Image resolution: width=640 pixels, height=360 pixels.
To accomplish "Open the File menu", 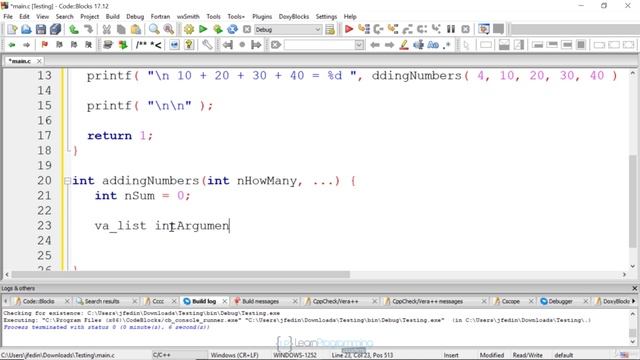I will tap(8, 16).
